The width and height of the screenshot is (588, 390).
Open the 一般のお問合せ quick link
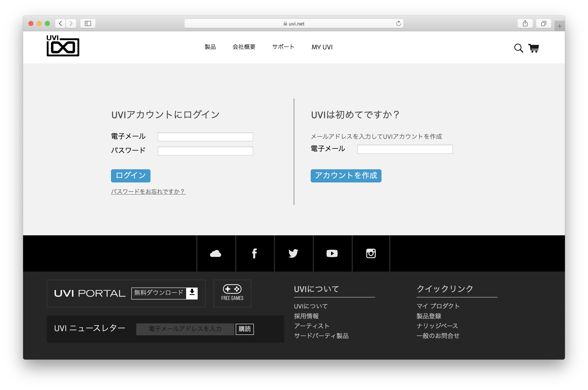438,336
